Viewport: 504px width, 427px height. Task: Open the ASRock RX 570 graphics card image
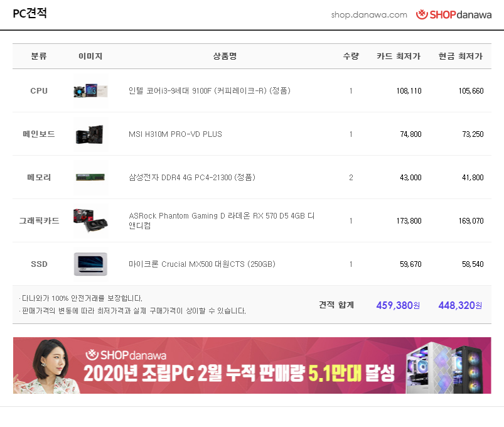90,220
